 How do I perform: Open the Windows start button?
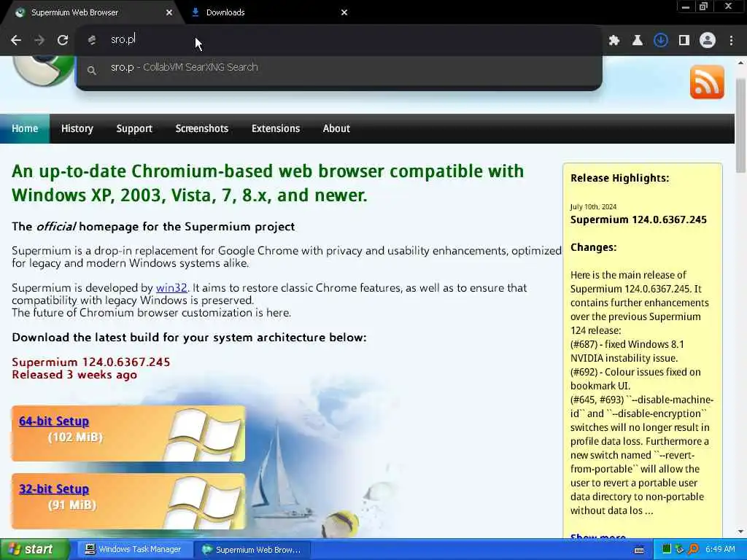(x=34, y=550)
